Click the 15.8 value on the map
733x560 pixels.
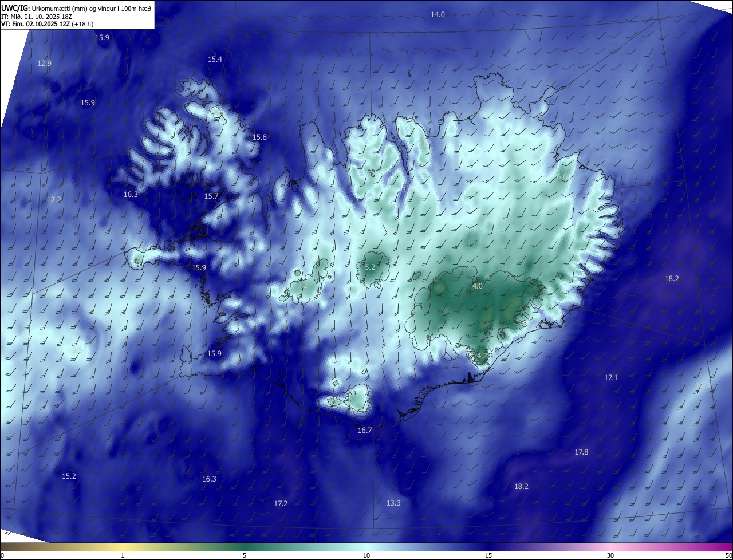[x=259, y=137]
